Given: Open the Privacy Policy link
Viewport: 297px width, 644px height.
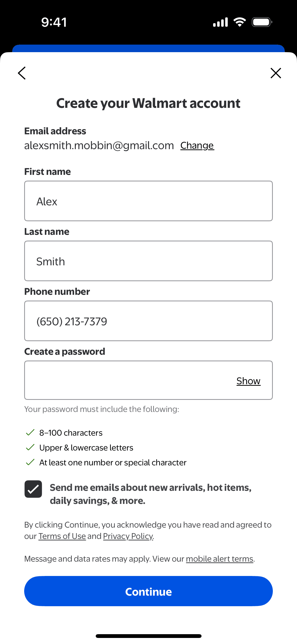Looking at the screenshot, I should [128, 536].
